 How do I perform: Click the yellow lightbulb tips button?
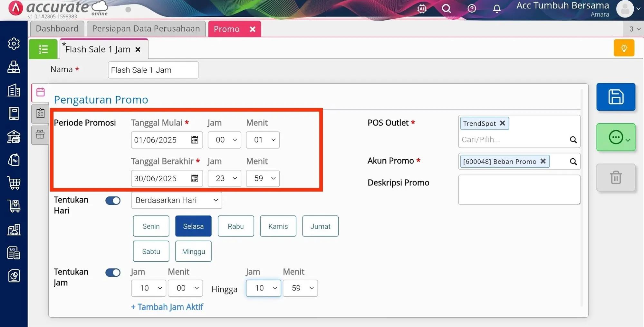click(624, 48)
